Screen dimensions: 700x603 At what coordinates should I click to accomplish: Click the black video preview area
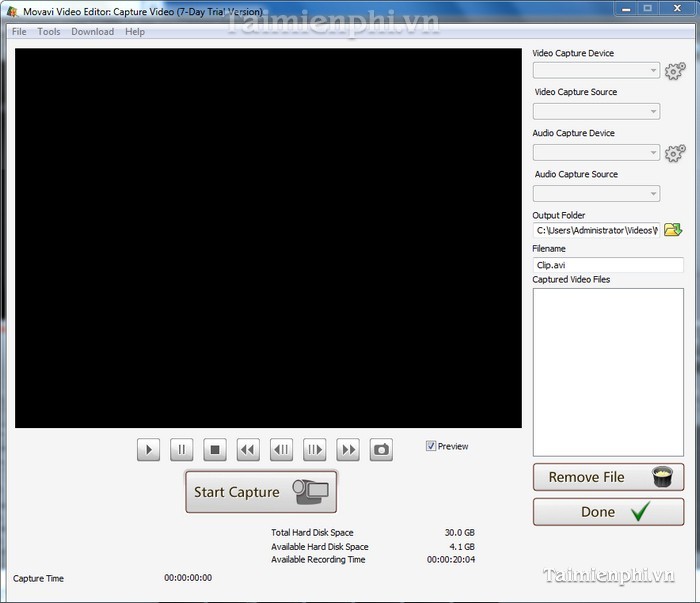click(268, 238)
